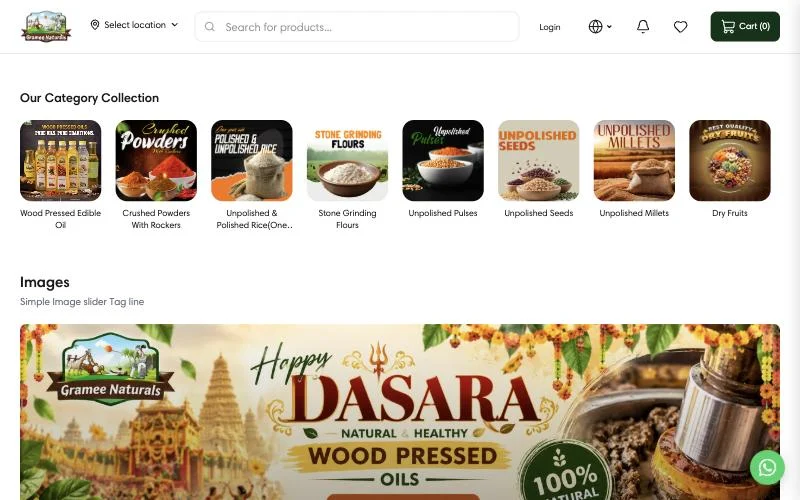
Task: Click 'Simple Image slider Tag line' text
Action: click(x=82, y=302)
